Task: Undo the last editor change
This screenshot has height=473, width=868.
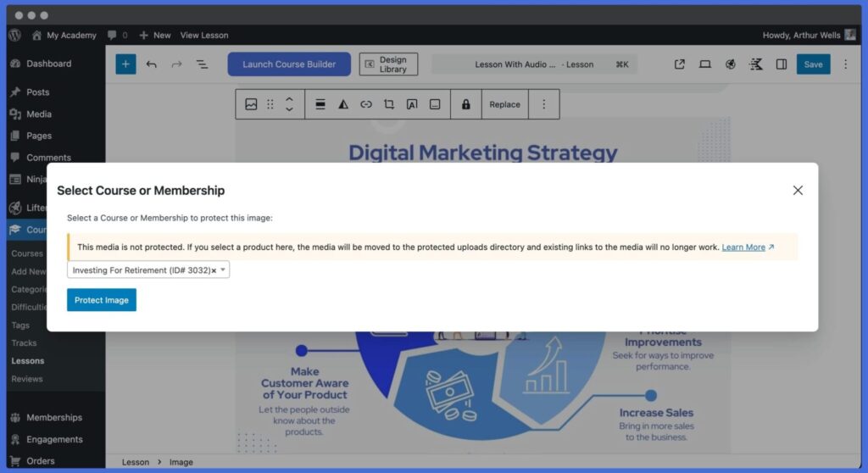Action: pyautogui.click(x=151, y=64)
